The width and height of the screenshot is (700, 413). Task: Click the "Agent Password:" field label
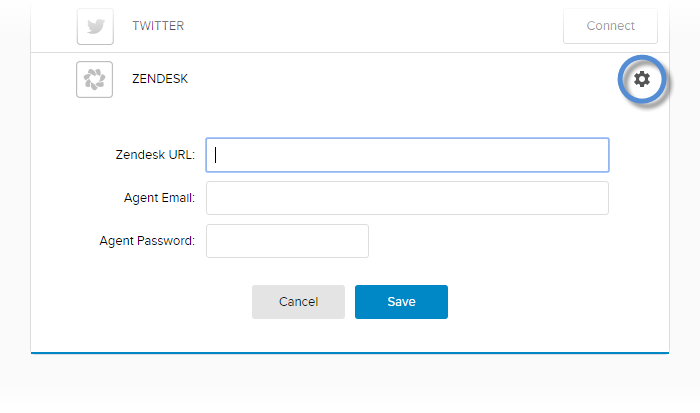pyautogui.click(x=147, y=241)
